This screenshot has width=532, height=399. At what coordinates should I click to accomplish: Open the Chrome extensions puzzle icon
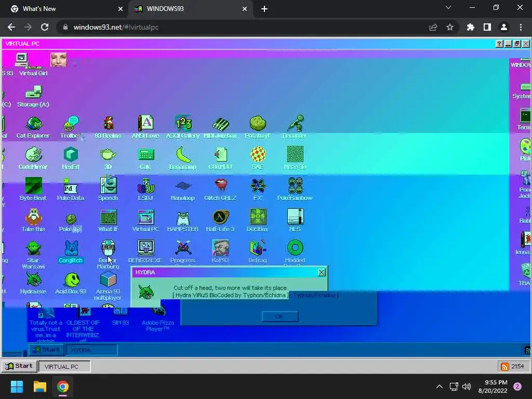[x=470, y=27]
